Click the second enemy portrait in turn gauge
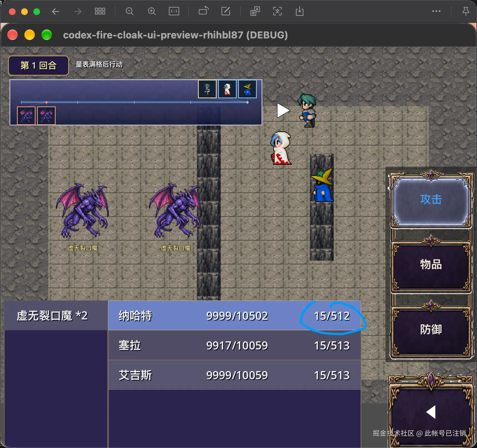Screen dimensions: 477x448 (x=46, y=116)
